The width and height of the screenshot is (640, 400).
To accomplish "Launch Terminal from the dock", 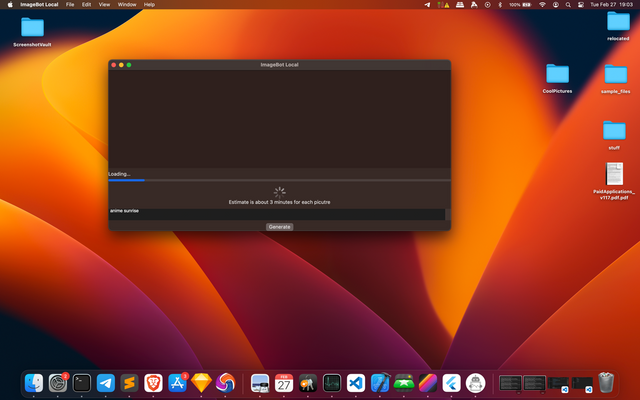I will [82, 383].
